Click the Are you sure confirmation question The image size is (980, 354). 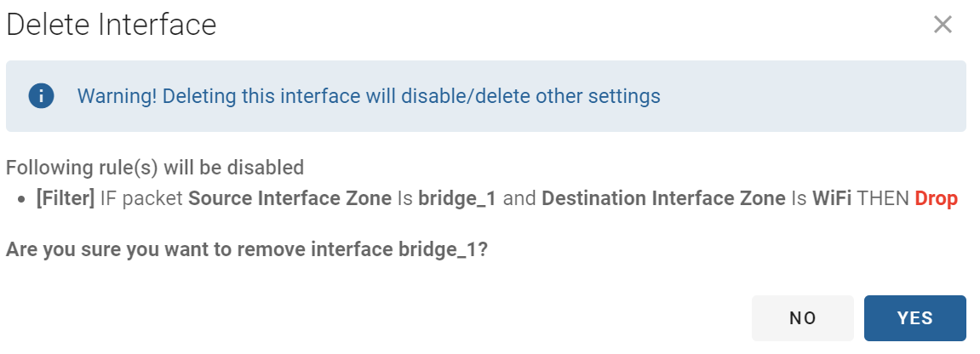pos(247,249)
